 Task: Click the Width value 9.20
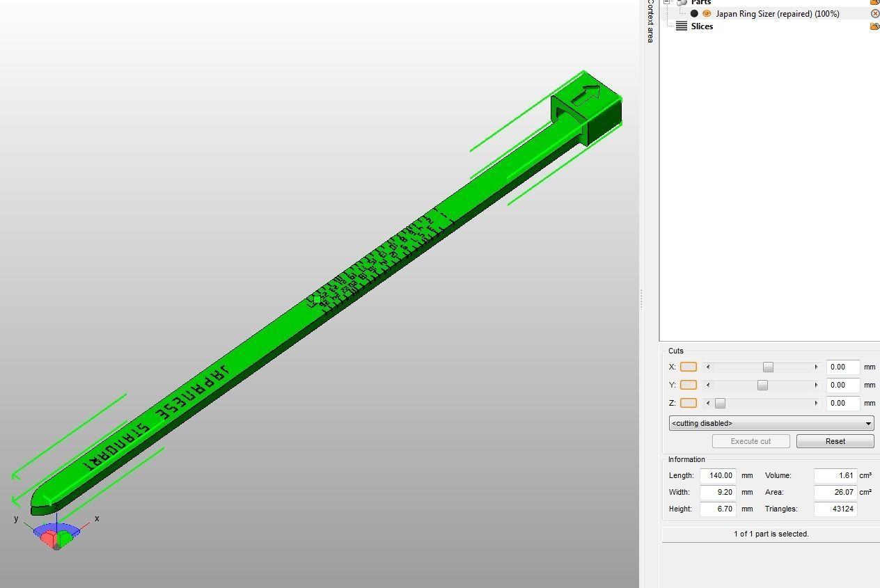[x=718, y=492]
